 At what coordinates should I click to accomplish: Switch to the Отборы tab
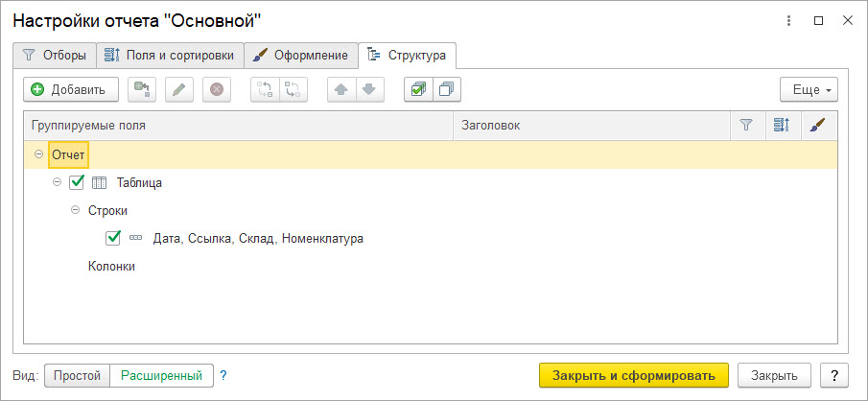point(55,56)
